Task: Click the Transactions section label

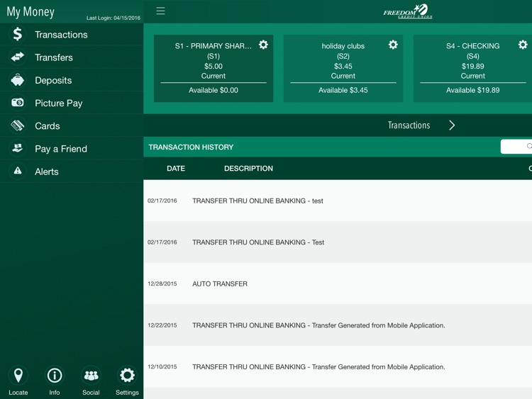Action: pyautogui.click(x=409, y=125)
